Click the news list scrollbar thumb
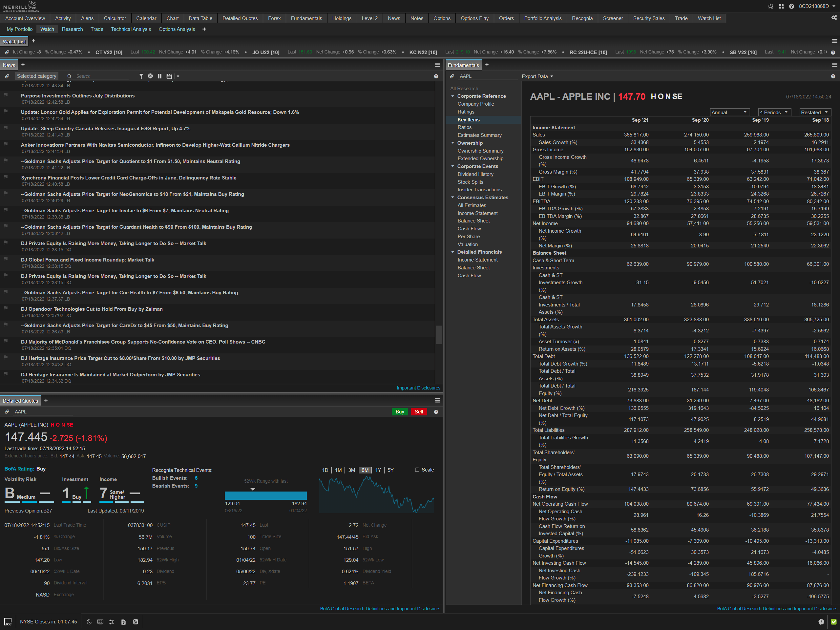The image size is (840, 630). coord(439,335)
